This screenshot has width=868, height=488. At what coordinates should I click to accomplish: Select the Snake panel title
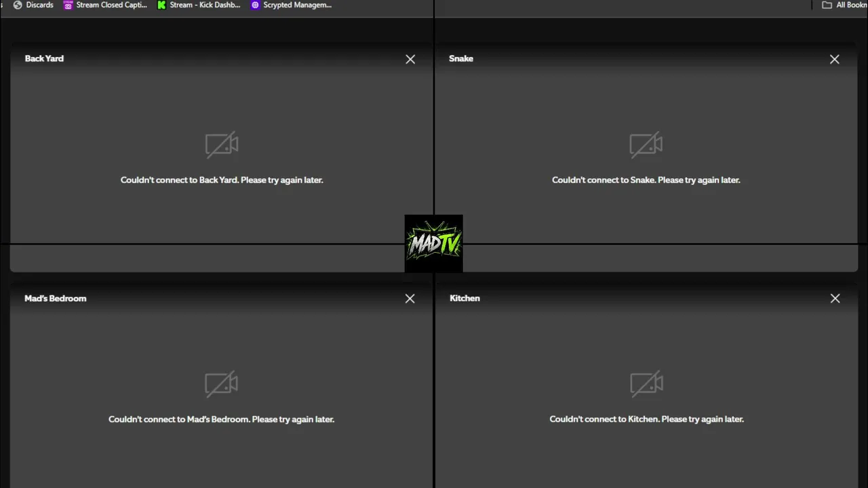click(x=461, y=58)
